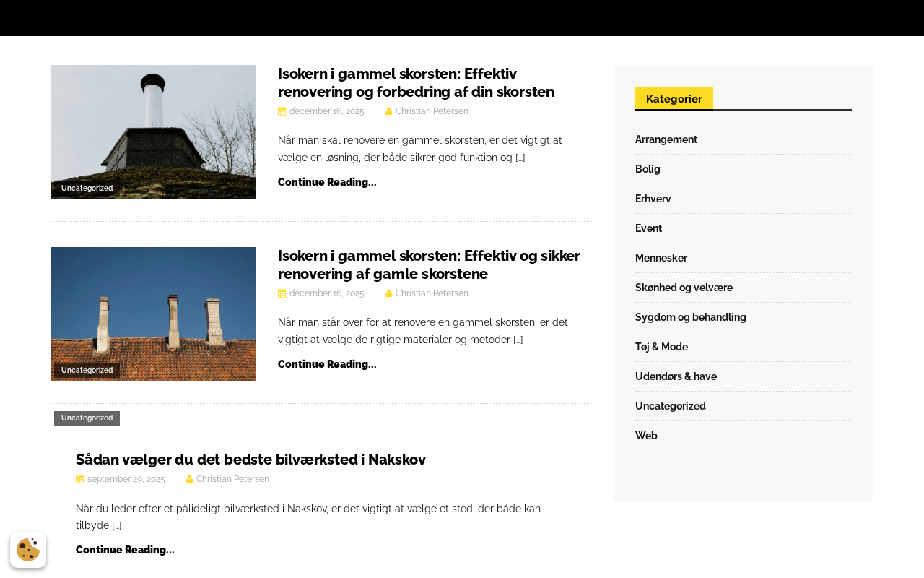Select the Bolig category link
Screen dimensions: 924x578
click(x=648, y=169)
